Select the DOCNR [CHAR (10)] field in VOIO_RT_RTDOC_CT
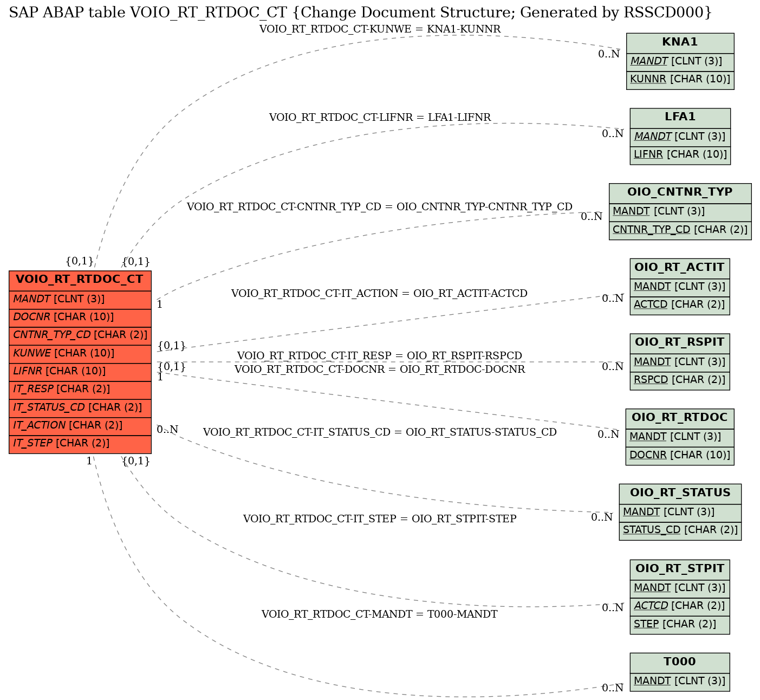This screenshot has width=760, height=700. 80,317
